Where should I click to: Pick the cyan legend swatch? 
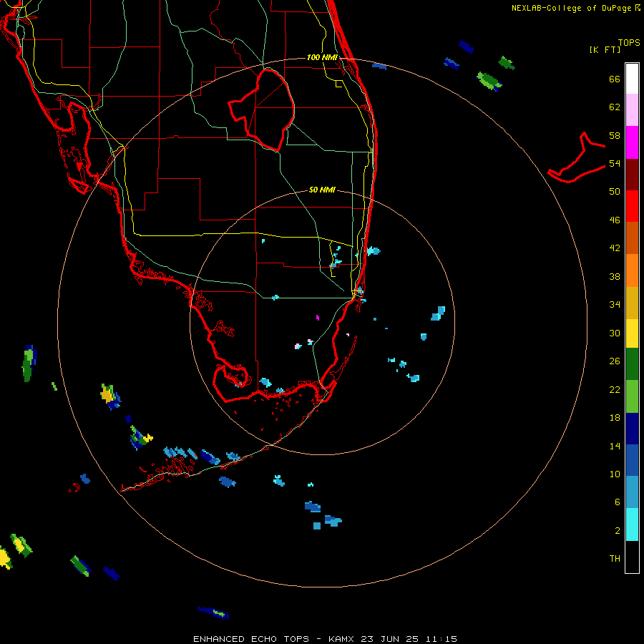(632, 525)
